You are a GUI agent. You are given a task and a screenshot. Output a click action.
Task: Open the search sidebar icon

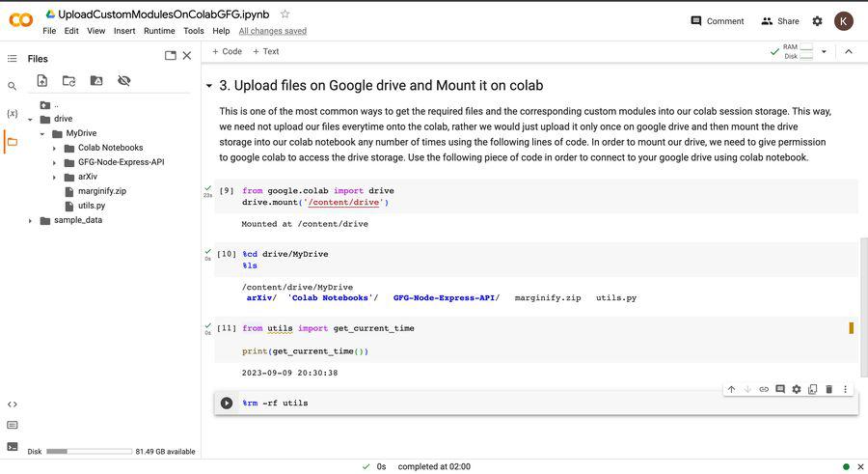coord(13,86)
